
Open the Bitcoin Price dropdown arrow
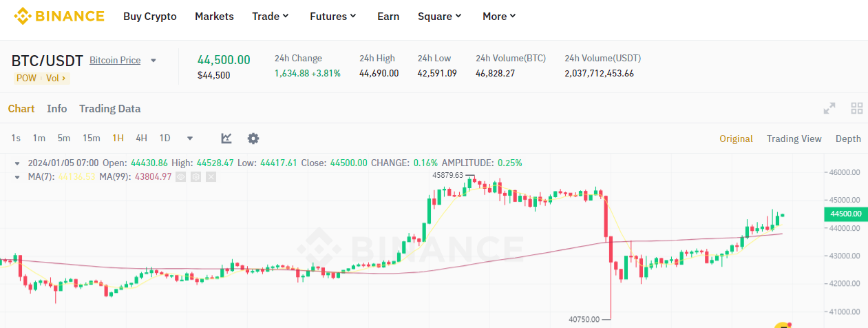tap(154, 61)
